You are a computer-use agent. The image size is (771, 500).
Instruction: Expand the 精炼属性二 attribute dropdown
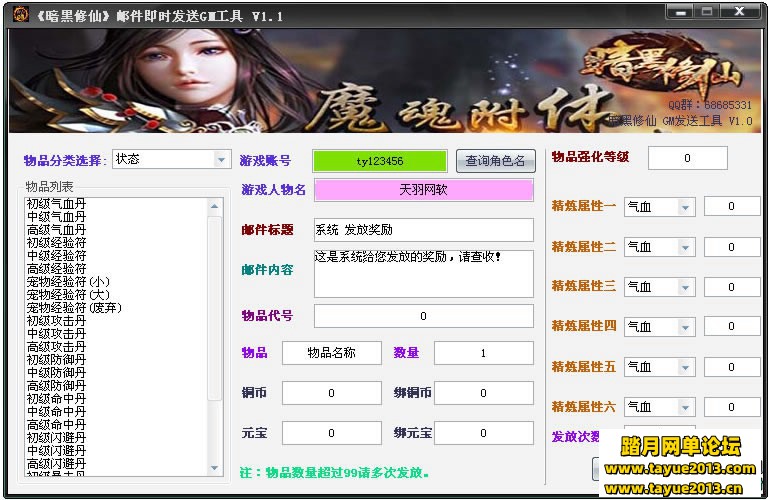(685, 247)
